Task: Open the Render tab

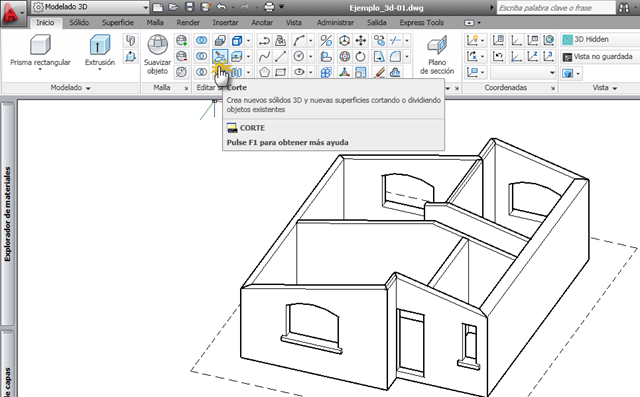Action: pyautogui.click(x=188, y=23)
